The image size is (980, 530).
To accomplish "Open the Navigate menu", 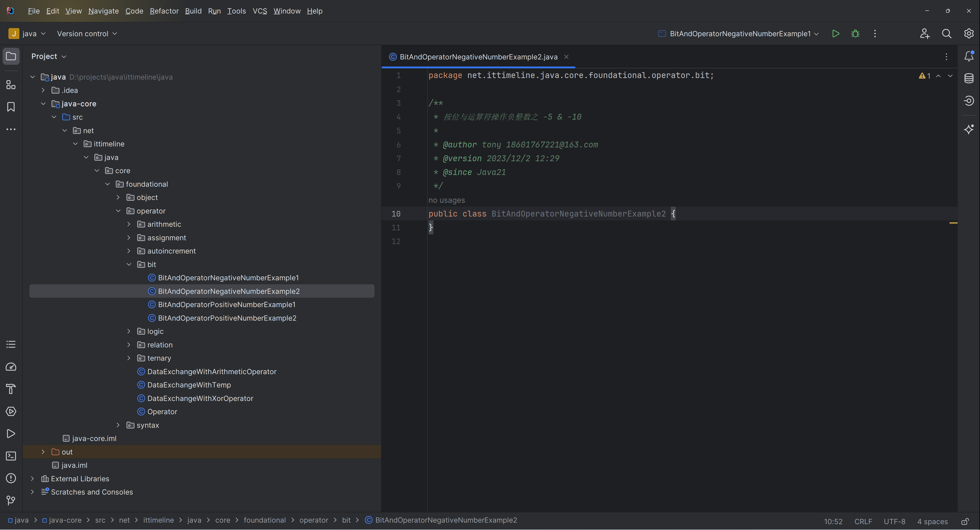I will [x=104, y=11].
